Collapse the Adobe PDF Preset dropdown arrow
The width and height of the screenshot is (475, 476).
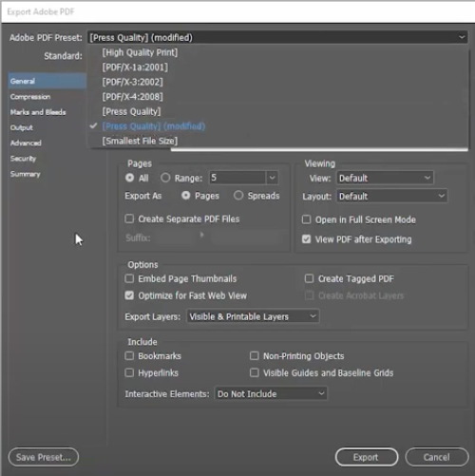tap(462, 37)
